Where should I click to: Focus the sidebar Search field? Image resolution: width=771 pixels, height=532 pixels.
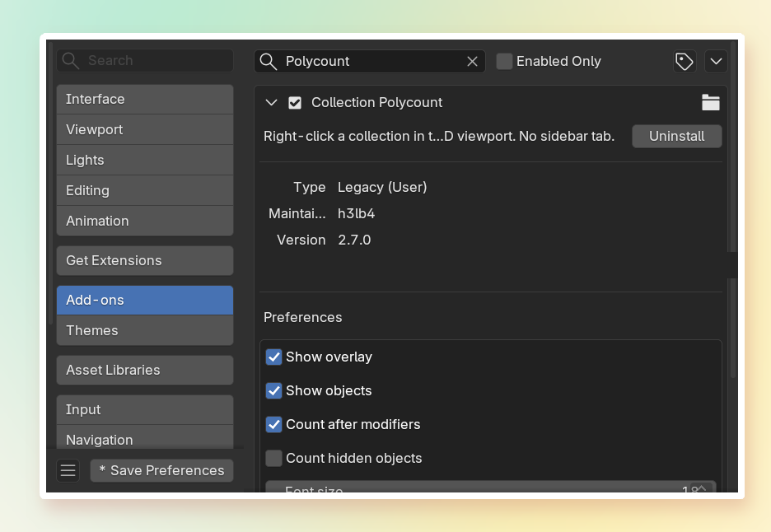click(145, 60)
